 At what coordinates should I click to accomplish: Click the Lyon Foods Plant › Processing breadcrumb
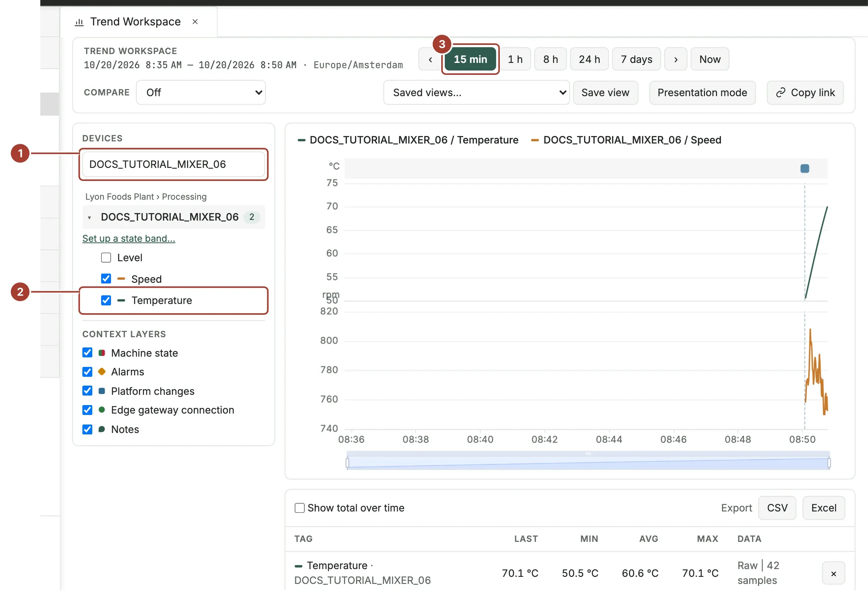pos(146,197)
